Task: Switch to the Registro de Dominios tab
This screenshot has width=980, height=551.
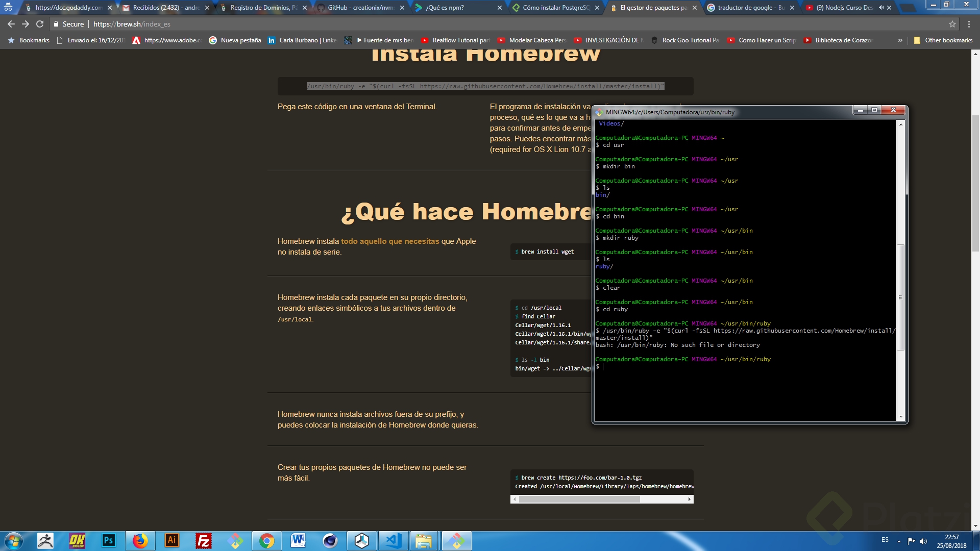Action: [263, 8]
